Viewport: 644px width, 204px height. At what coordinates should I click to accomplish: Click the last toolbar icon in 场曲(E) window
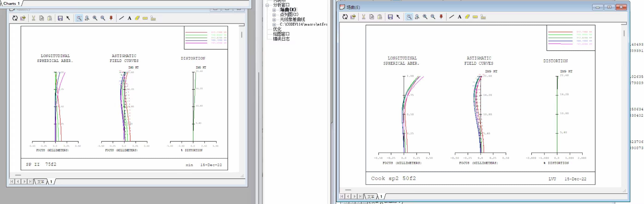pos(483,17)
